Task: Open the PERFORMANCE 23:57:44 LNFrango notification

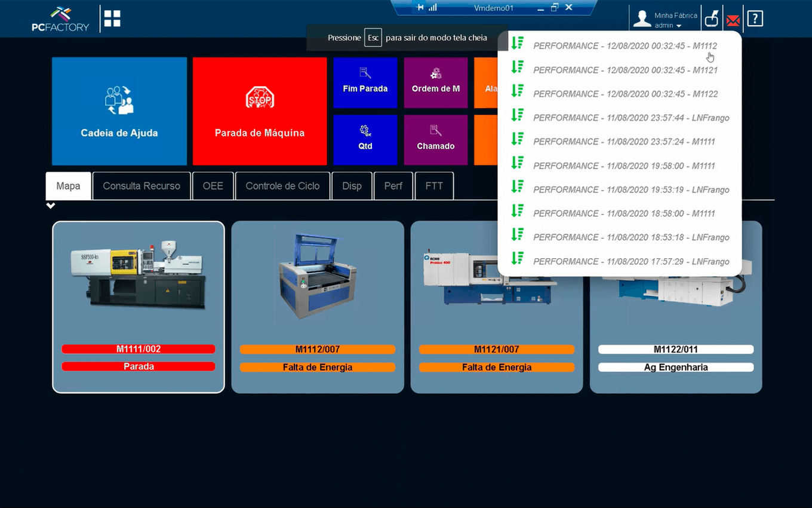Action: pyautogui.click(x=630, y=118)
